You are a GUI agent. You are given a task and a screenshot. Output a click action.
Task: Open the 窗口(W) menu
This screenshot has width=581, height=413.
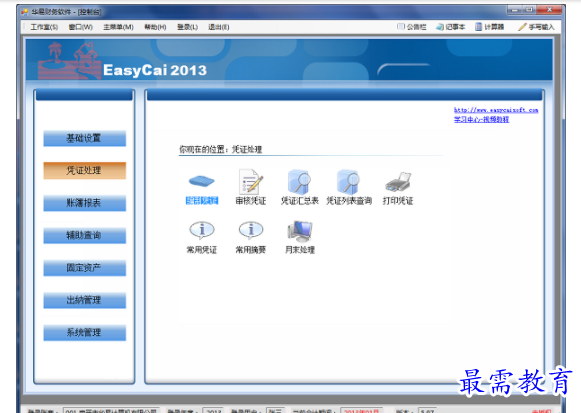point(80,27)
